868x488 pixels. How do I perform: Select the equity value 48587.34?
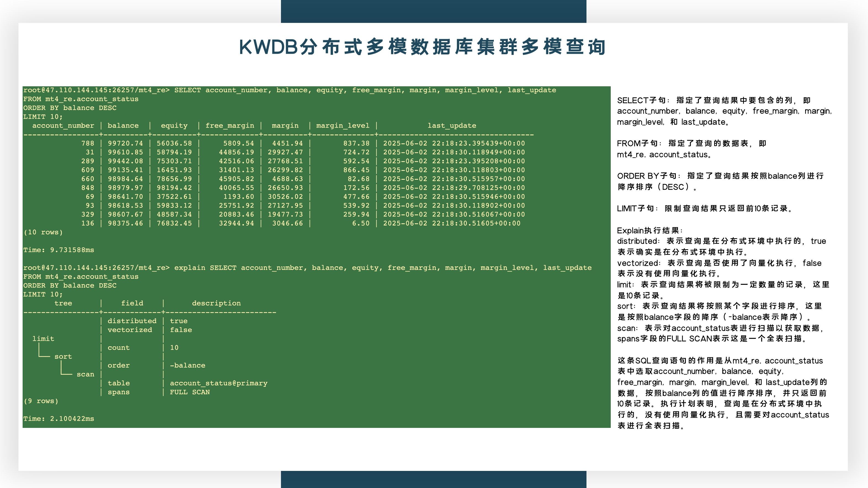174,214
